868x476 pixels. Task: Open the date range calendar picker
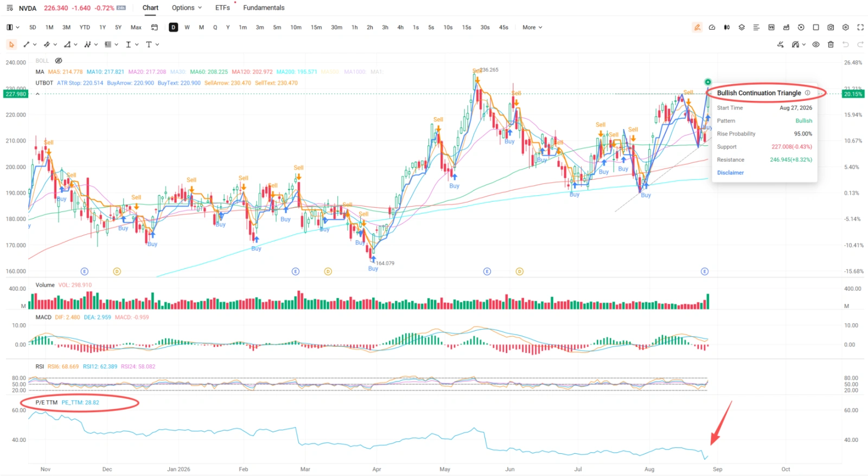click(x=155, y=27)
